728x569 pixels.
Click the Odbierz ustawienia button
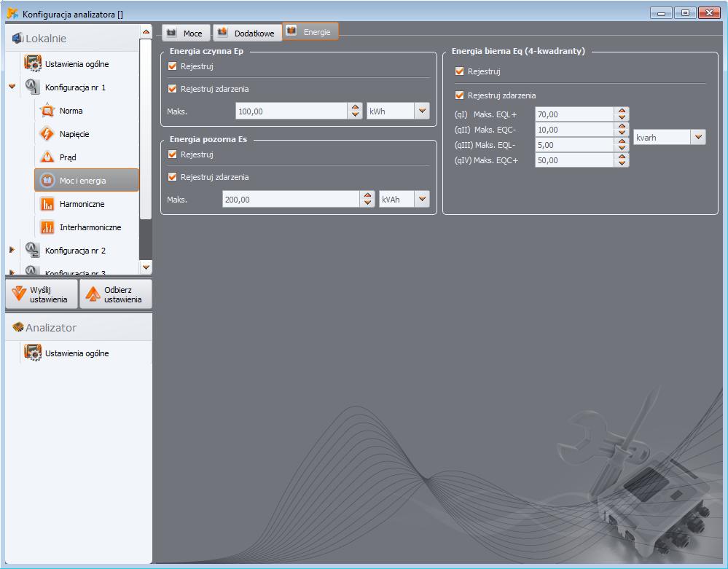(x=116, y=294)
